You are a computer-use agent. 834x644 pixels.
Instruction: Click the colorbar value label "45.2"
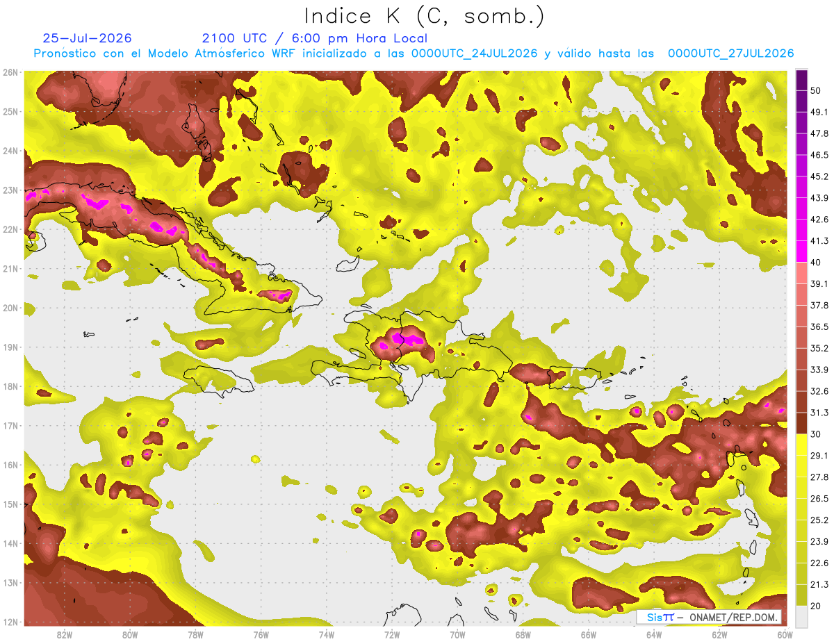click(821, 176)
